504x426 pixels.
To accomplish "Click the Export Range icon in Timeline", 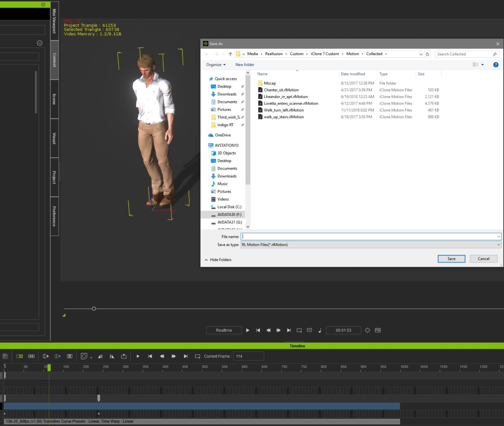I will 124,356.
